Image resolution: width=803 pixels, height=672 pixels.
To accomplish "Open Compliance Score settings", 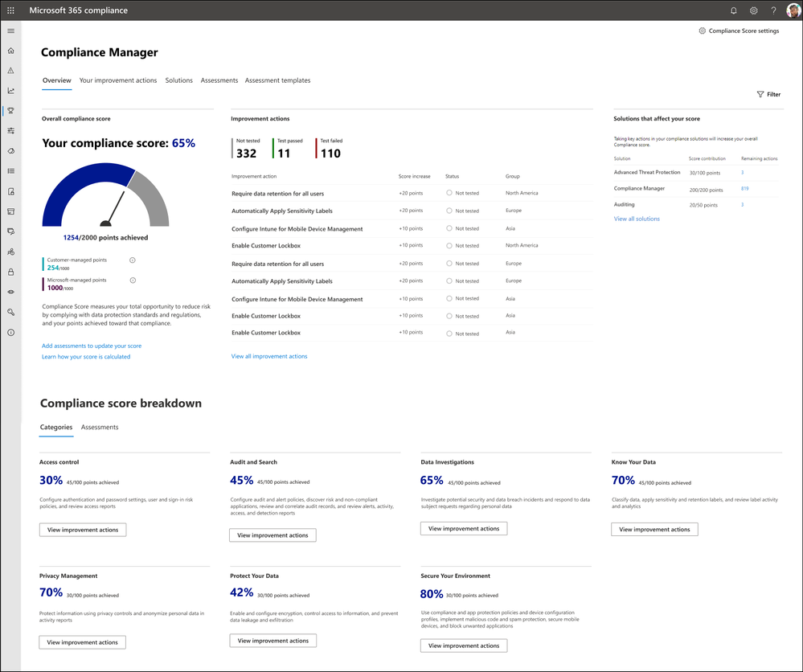I will click(x=739, y=31).
